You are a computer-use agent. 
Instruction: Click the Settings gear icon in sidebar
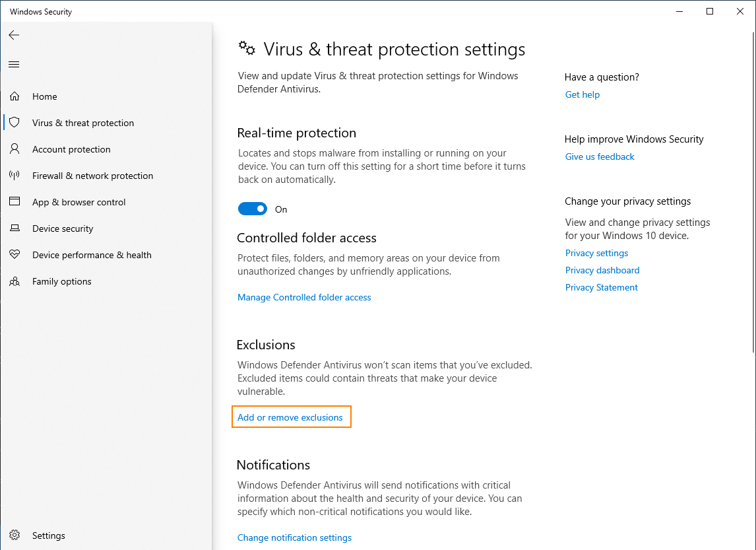(15, 535)
